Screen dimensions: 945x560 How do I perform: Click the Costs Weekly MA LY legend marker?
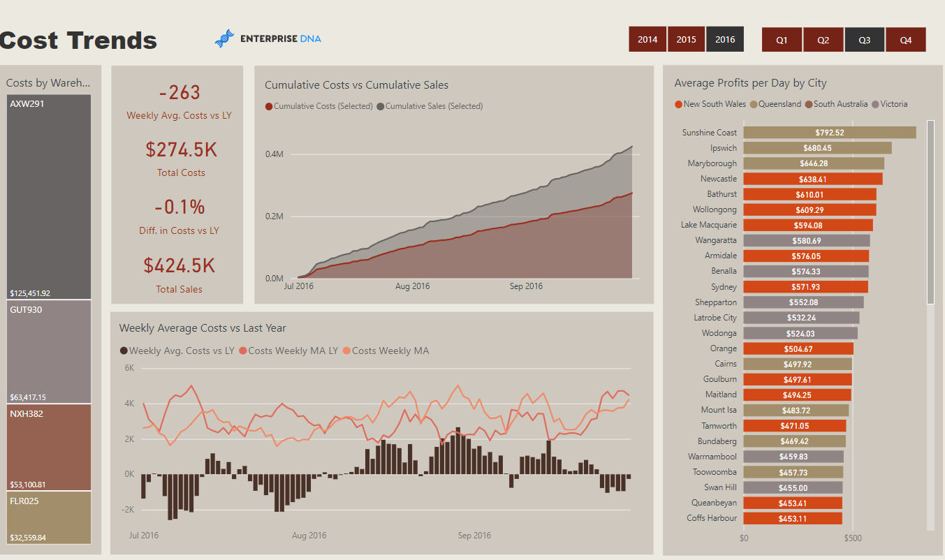tap(243, 351)
